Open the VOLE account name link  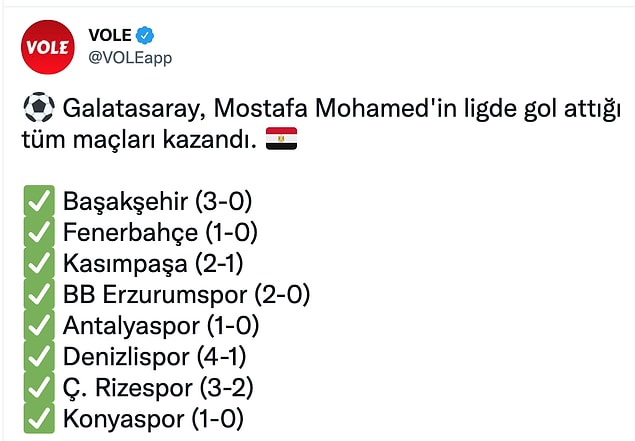point(110,35)
